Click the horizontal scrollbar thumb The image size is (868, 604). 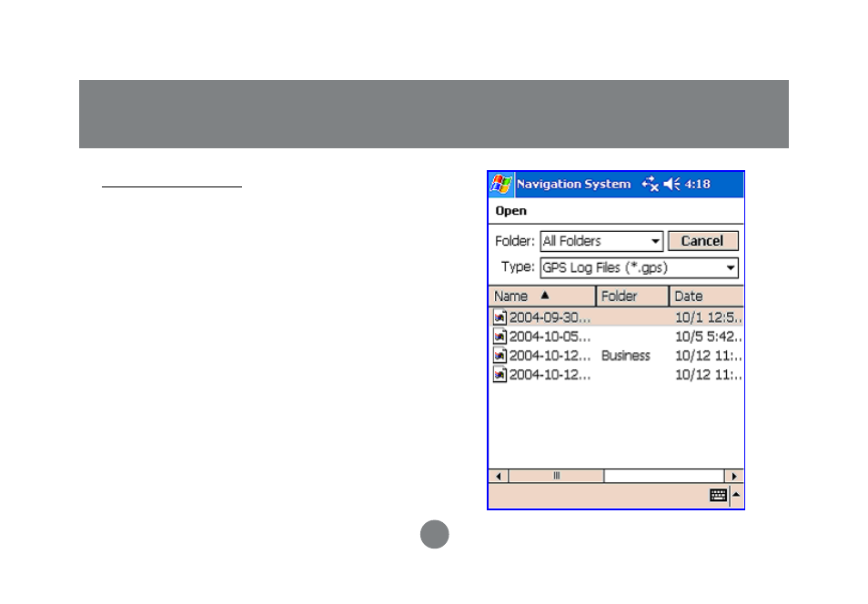point(556,476)
